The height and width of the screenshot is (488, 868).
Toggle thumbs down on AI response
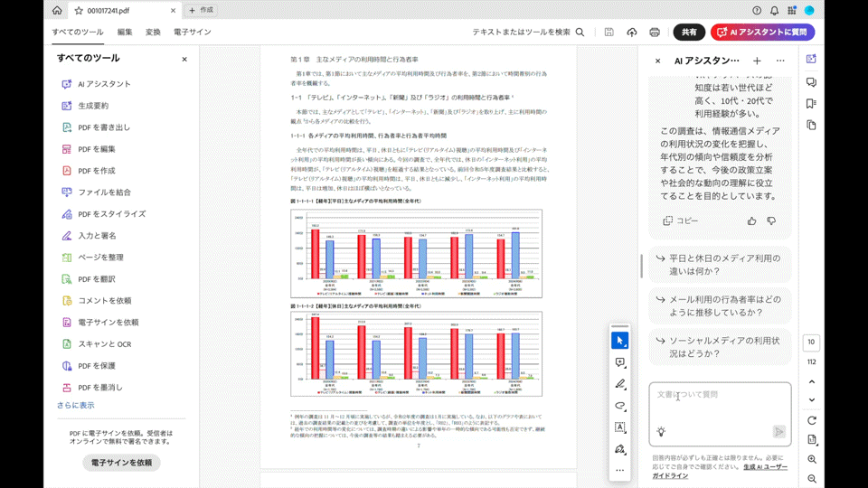click(x=771, y=221)
